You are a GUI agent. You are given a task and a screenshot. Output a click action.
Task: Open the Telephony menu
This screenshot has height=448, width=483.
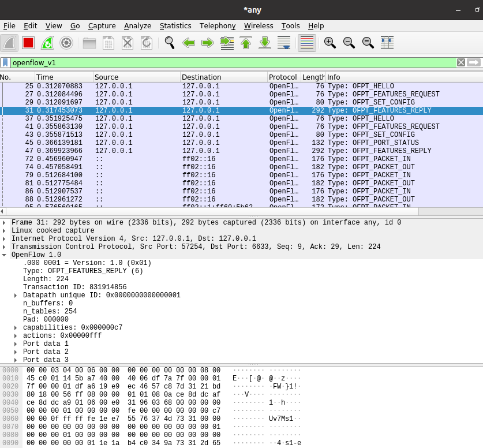coord(218,26)
